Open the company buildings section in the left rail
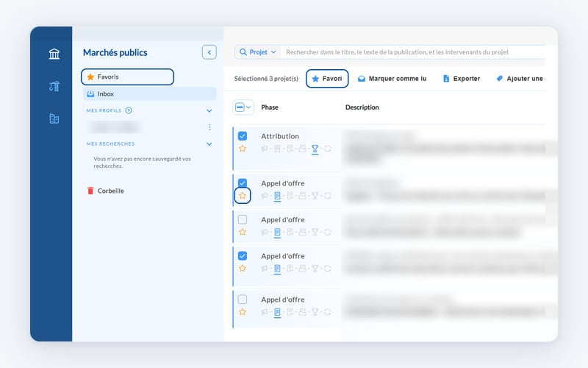The image size is (588, 368). click(x=54, y=118)
